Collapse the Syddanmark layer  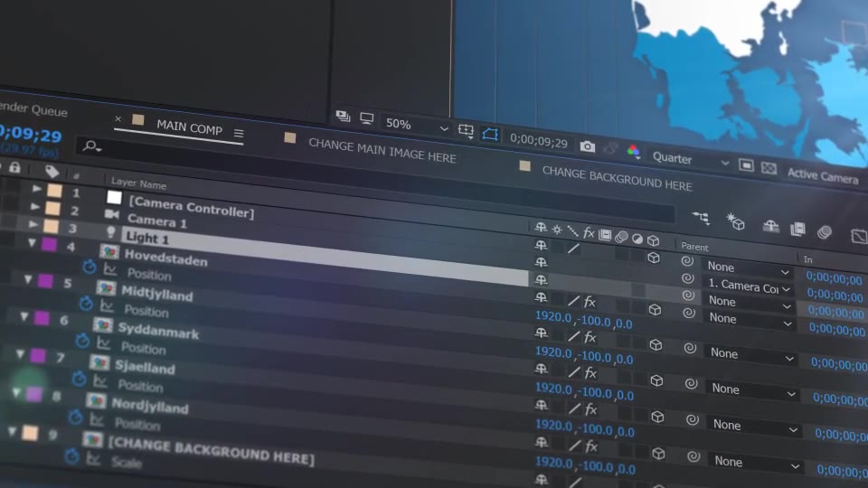(x=24, y=317)
